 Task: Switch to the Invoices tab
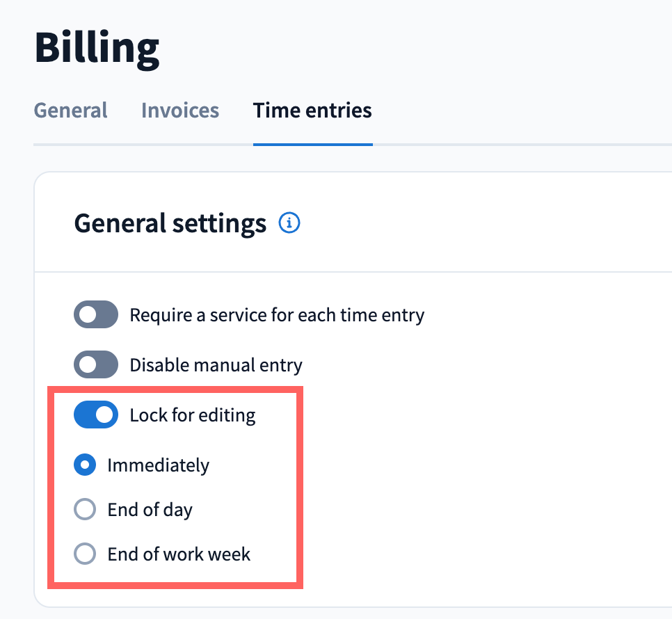(x=180, y=111)
